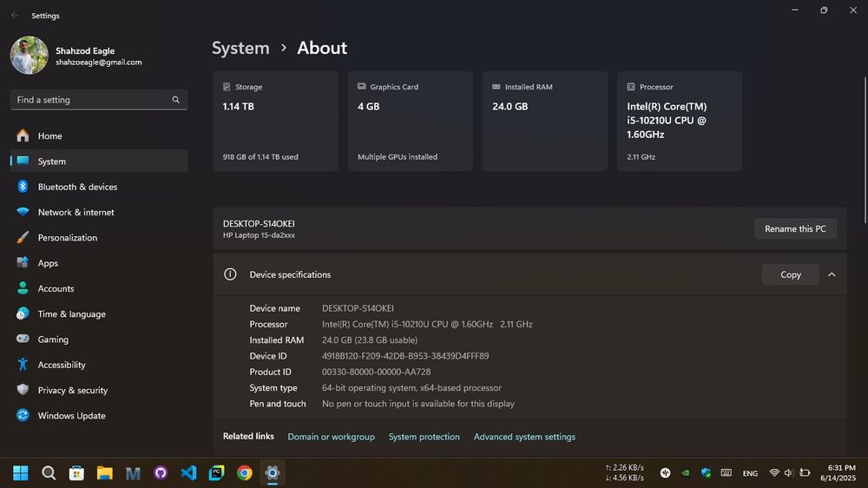Open Google Chrome from the taskbar
This screenshot has width=868, height=488.
point(245,473)
